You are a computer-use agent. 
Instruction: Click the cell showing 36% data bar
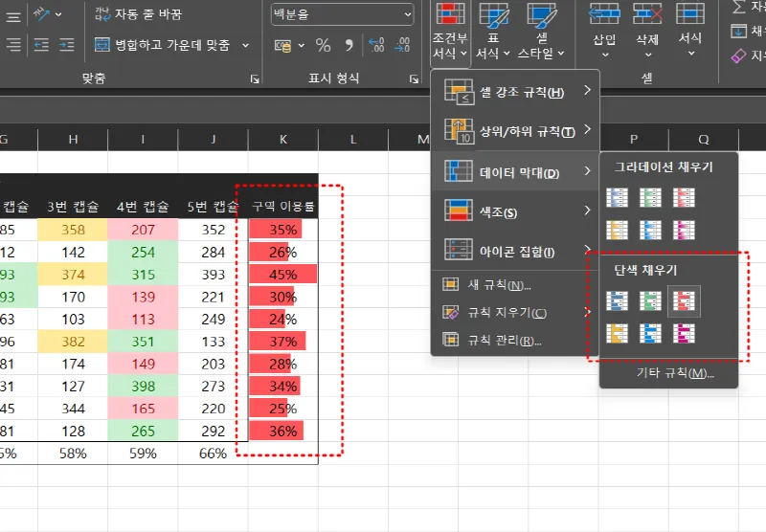tap(283, 431)
